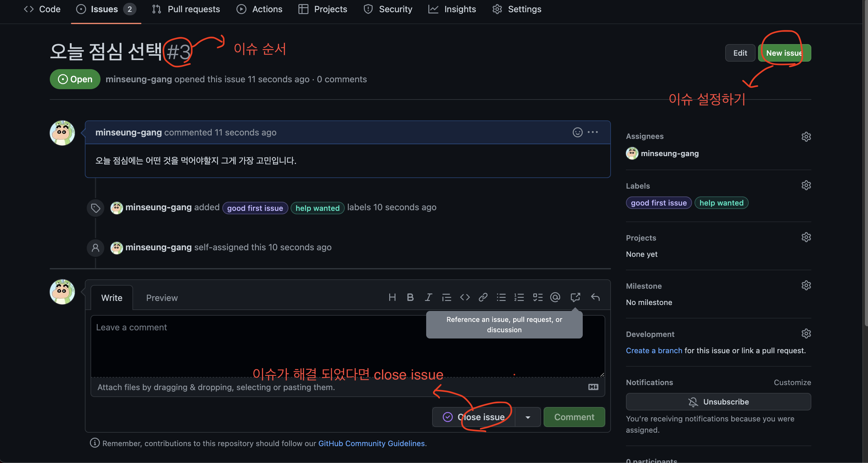Open Assignees settings gear
Screen dimensions: 868x463
point(806,136)
